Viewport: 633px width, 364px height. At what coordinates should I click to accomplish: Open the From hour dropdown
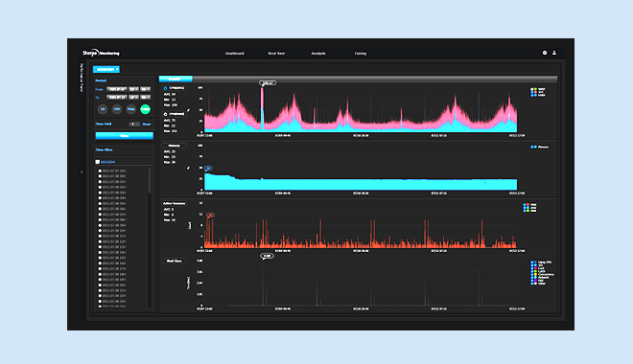[133, 89]
